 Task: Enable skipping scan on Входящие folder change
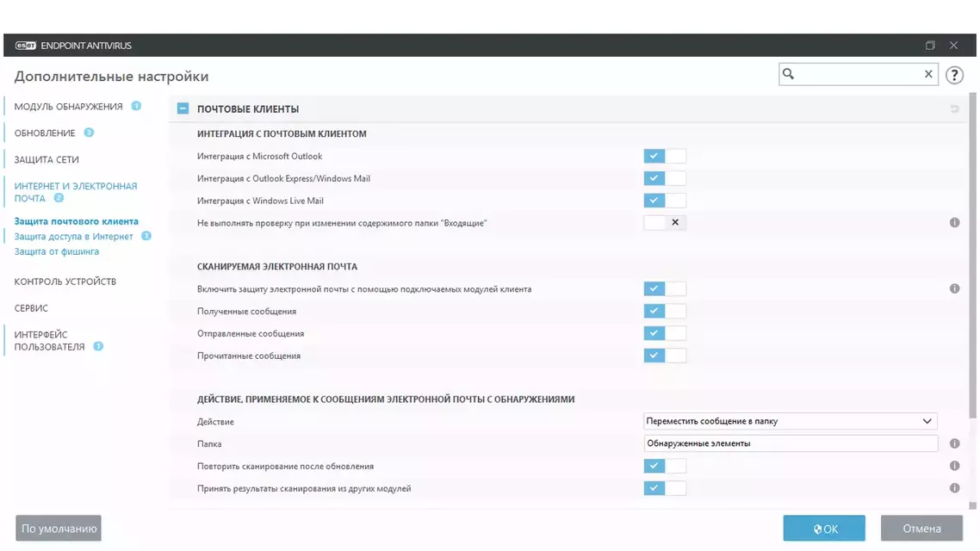(x=665, y=222)
